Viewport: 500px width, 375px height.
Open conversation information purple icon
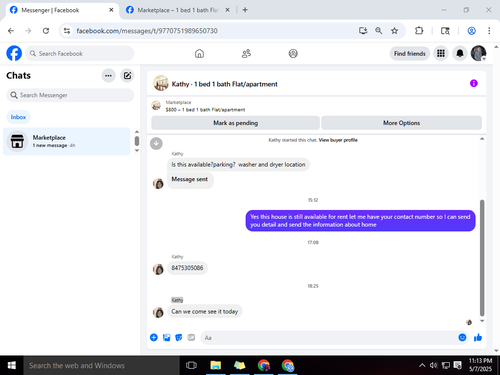tap(474, 83)
